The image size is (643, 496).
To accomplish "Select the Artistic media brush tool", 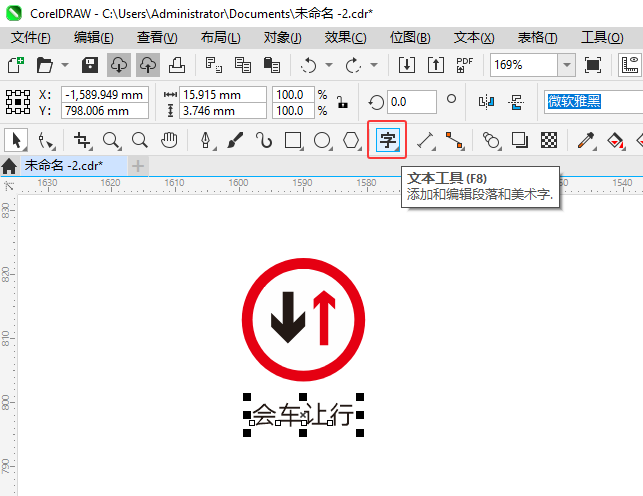I will tap(235, 140).
